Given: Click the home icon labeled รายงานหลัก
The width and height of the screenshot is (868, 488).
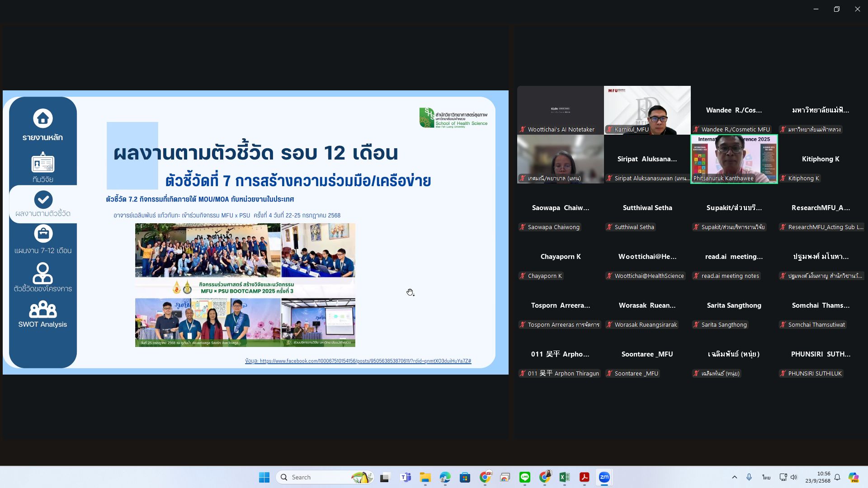Looking at the screenshot, I should tap(43, 119).
